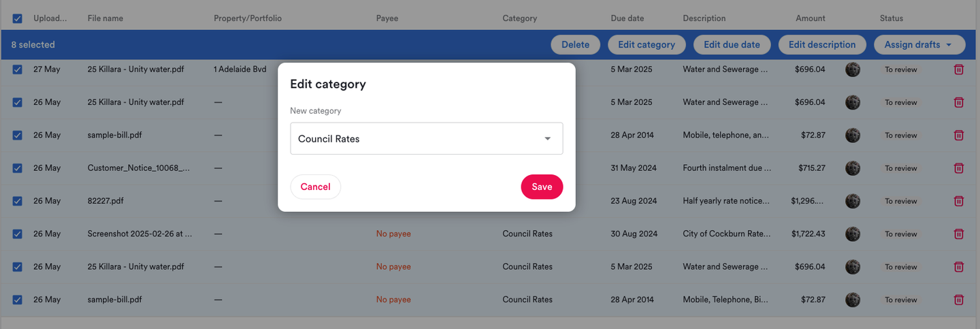Screen dimensions: 980x329
Task: Click user avatar in 30 Aug 2024 row
Action: [853, 234]
